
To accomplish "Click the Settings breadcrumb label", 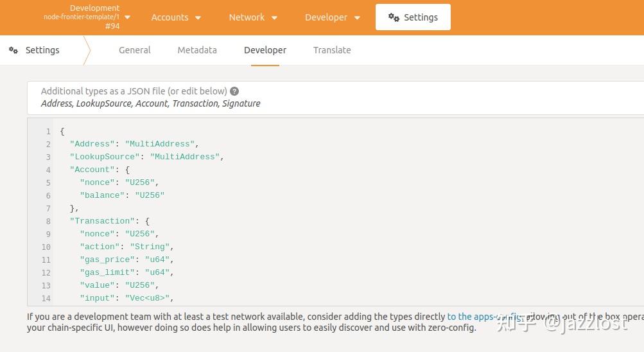I will 42,50.
